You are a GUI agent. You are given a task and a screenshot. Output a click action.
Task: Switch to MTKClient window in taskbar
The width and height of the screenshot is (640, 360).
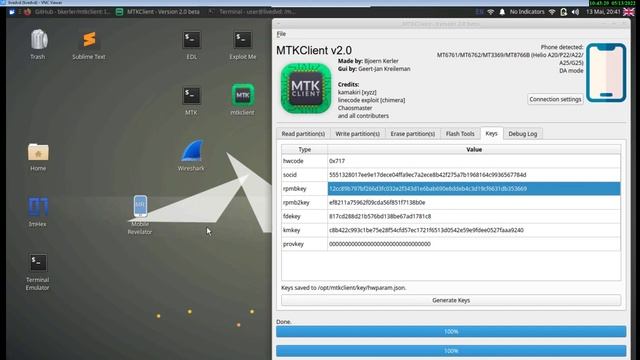click(158, 12)
